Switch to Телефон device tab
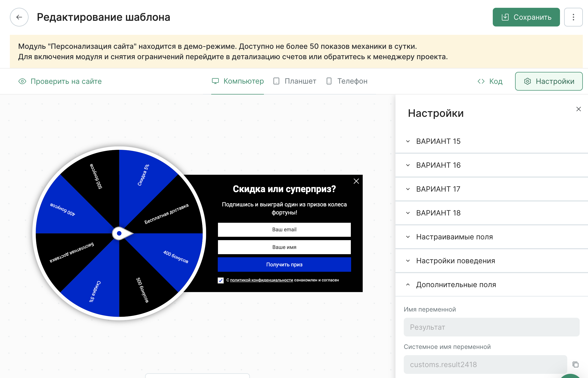This screenshot has height=378, width=588. point(347,81)
